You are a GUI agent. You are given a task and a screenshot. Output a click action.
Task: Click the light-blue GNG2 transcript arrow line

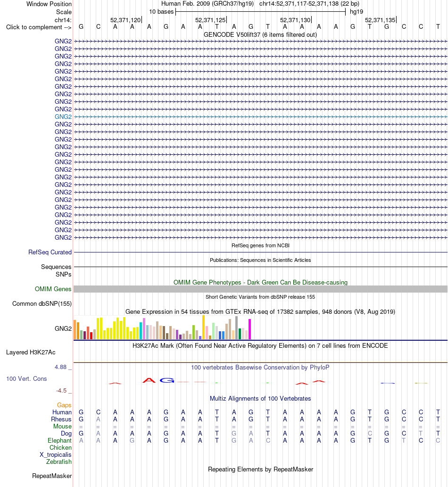point(260,117)
